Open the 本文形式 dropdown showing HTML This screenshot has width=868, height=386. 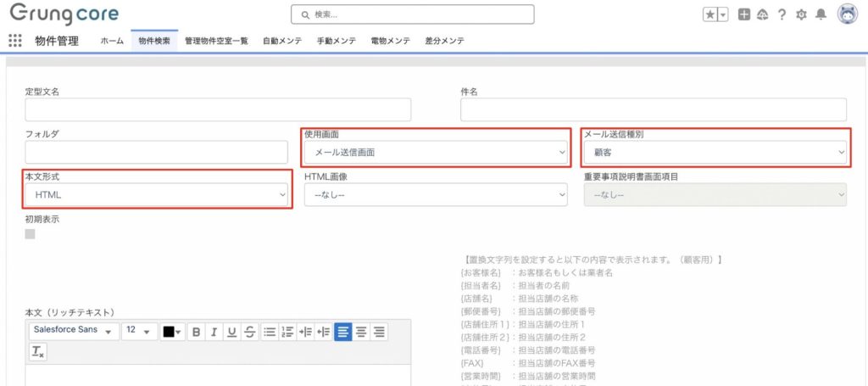157,195
